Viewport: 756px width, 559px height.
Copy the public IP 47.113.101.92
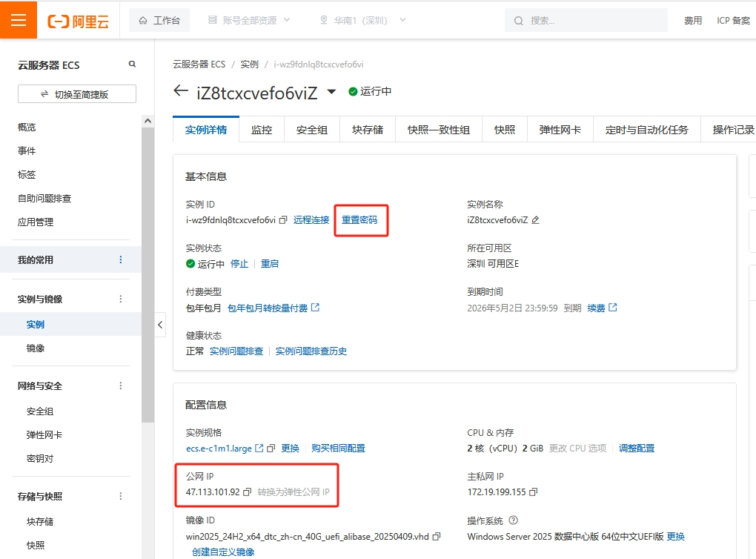click(x=248, y=492)
